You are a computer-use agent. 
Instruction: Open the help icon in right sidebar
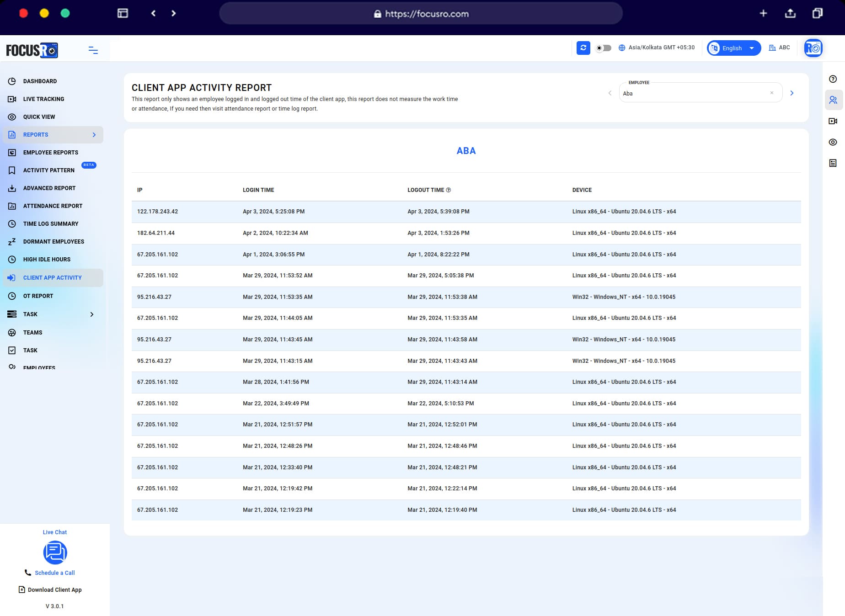click(x=833, y=79)
